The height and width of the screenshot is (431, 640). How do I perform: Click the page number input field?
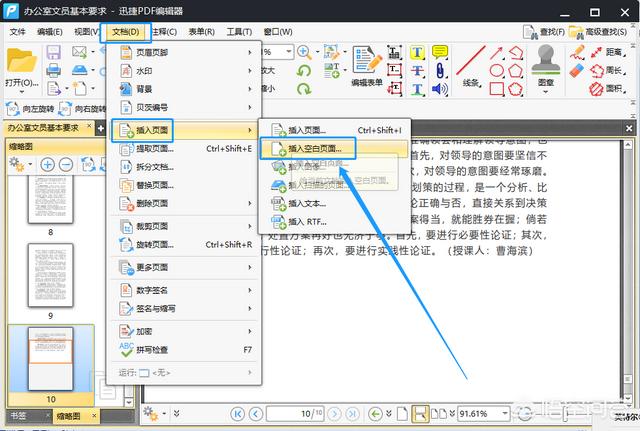(x=295, y=414)
